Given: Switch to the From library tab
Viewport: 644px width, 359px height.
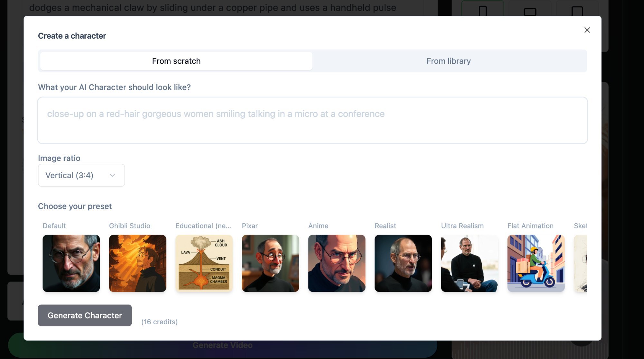Looking at the screenshot, I should click(x=448, y=61).
